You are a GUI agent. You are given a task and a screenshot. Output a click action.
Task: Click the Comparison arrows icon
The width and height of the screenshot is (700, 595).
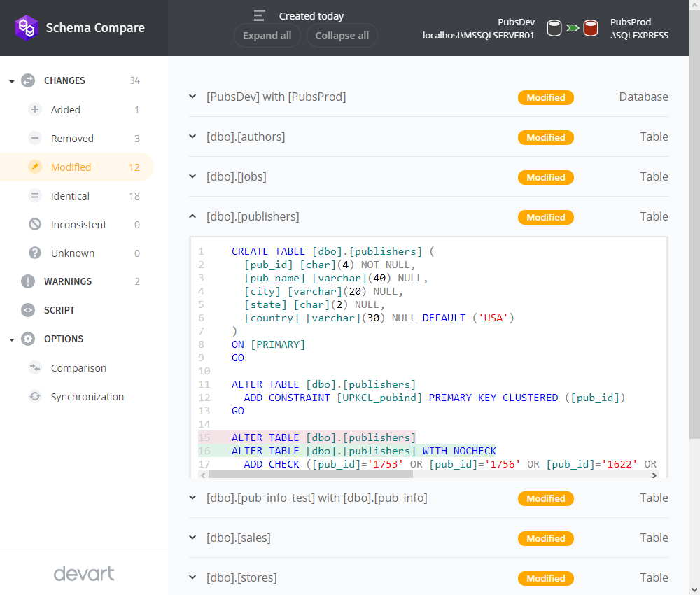tap(35, 367)
